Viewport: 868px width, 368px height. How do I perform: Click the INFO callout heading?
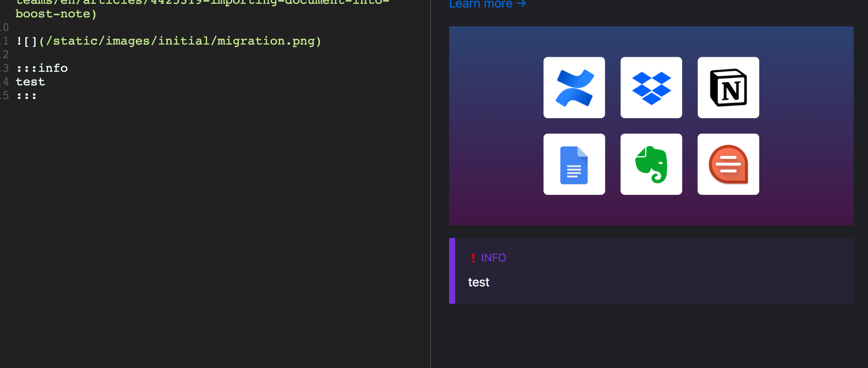pos(493,258)
